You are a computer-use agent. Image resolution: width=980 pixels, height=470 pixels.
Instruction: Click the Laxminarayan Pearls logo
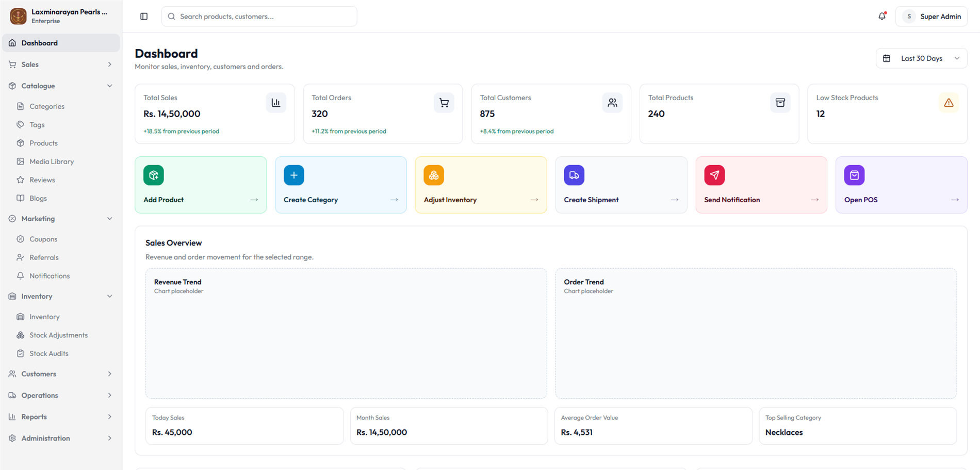[x=18, y=17]
